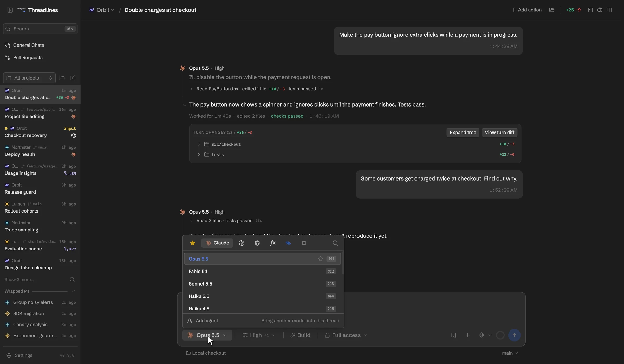Open the terminal panel icon in header

(590, 10)
